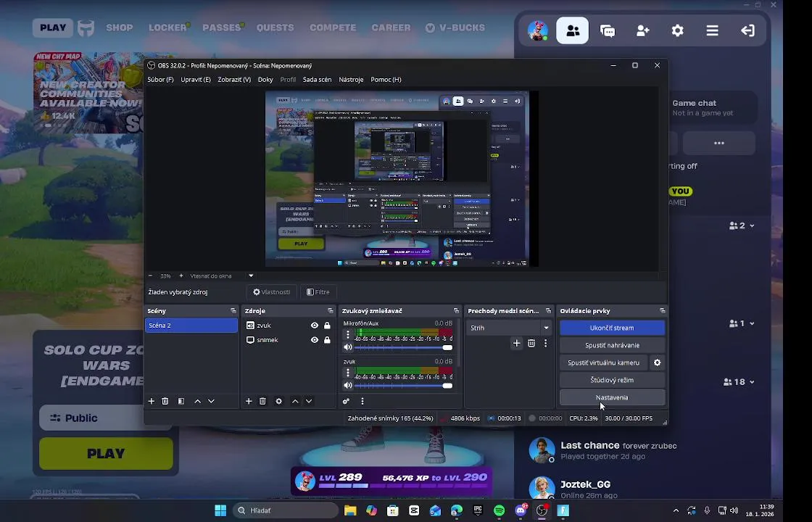
Task: Toggle lock on zvuk source
Action: [327, 326]
